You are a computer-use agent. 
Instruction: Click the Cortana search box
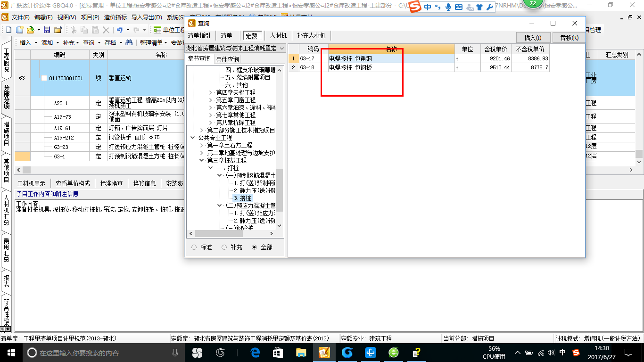point(103,353)
